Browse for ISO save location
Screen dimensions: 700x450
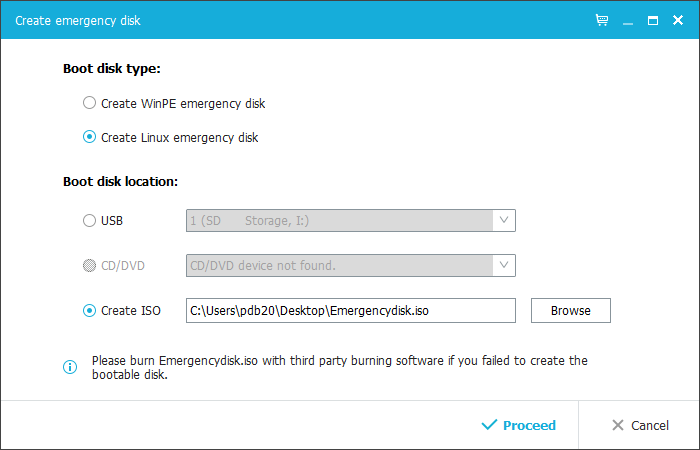571,310
